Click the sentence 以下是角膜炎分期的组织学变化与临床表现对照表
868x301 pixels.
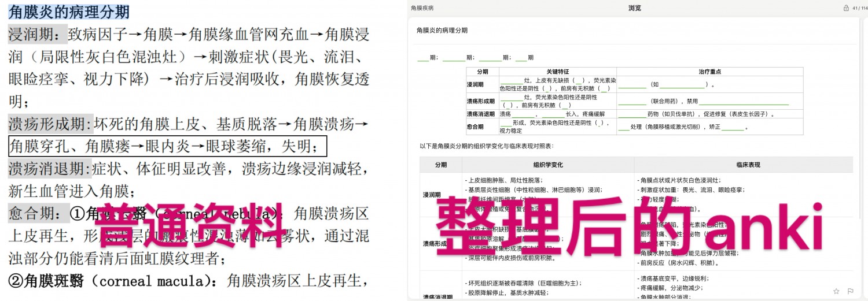coord(487,146)
